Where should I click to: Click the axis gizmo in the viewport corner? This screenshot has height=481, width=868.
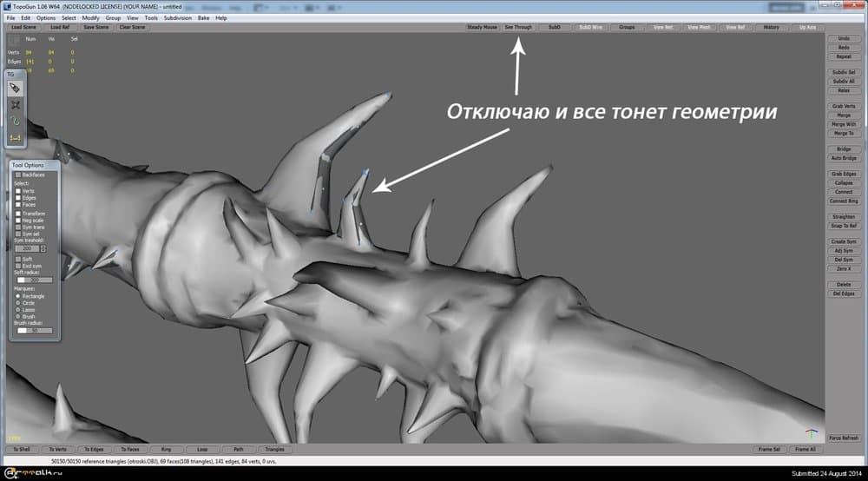[x=811, y=433]
